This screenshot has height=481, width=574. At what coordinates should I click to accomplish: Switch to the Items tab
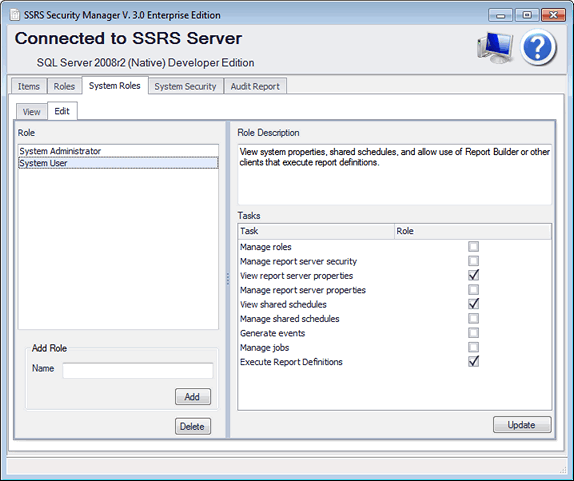coord(29,86)
